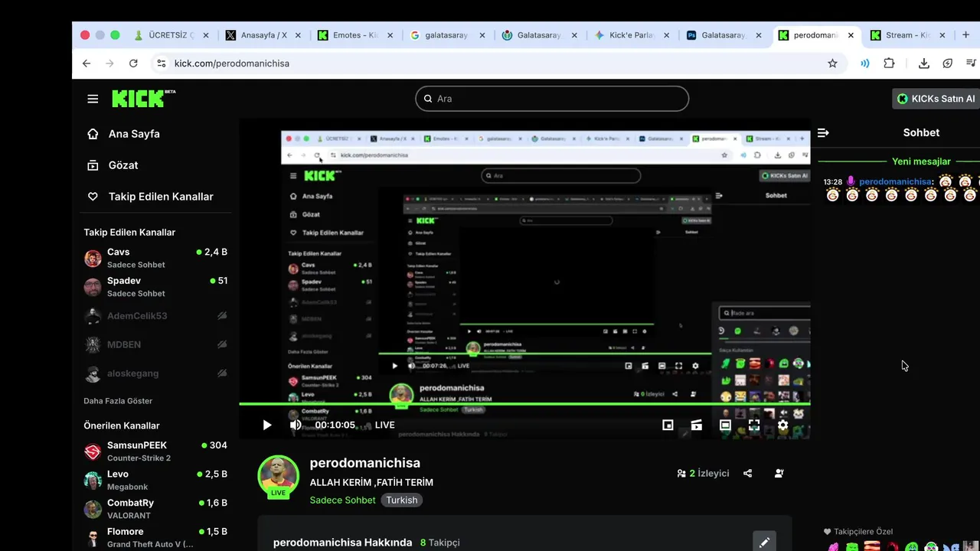Switch to Google galatasaray tab
This screenshot has width=980, height=551.
(446, 35)
